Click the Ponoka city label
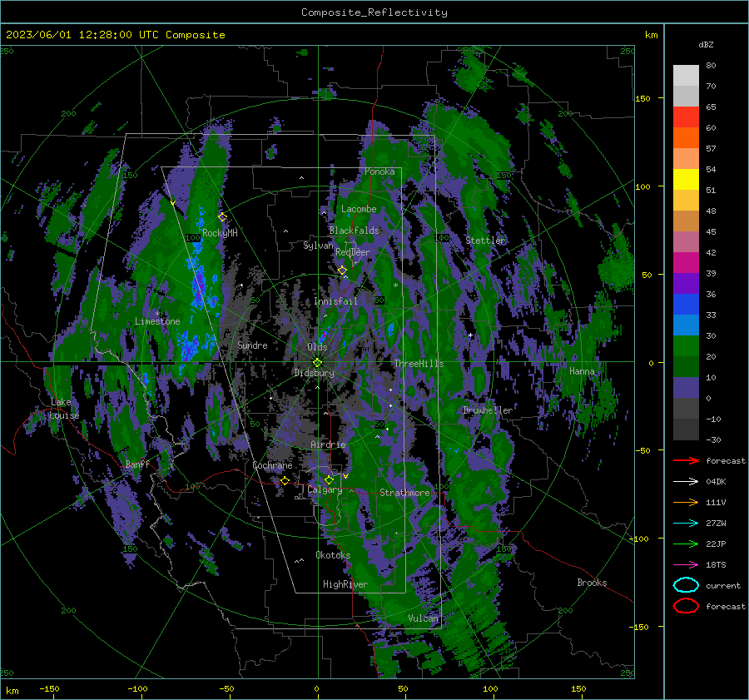 [379, 171]
